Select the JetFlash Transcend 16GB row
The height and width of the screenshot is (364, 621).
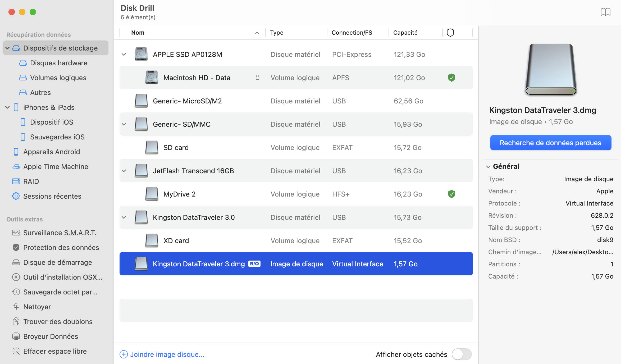[296, 171]
